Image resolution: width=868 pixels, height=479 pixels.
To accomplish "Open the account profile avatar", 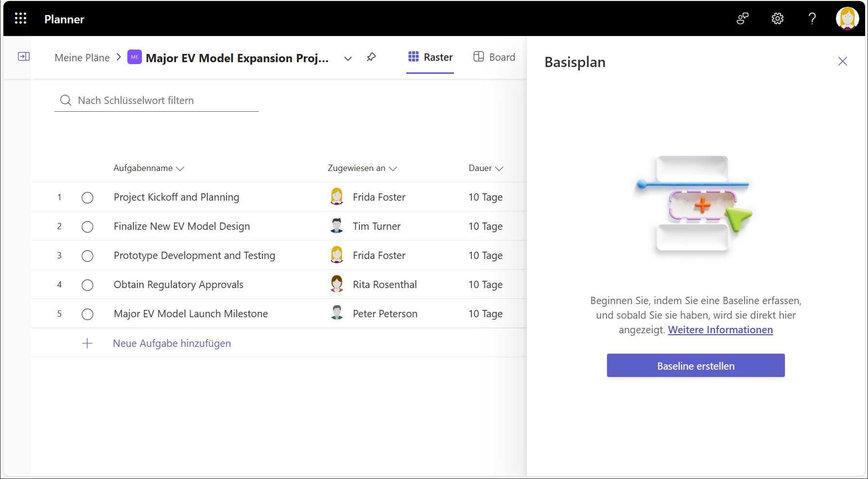I will coord(847,18).
